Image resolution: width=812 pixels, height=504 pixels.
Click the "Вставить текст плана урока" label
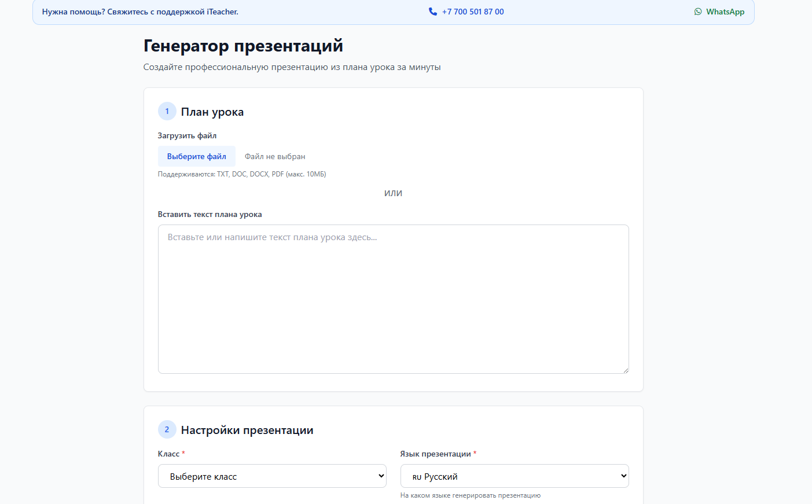[210, 214]
